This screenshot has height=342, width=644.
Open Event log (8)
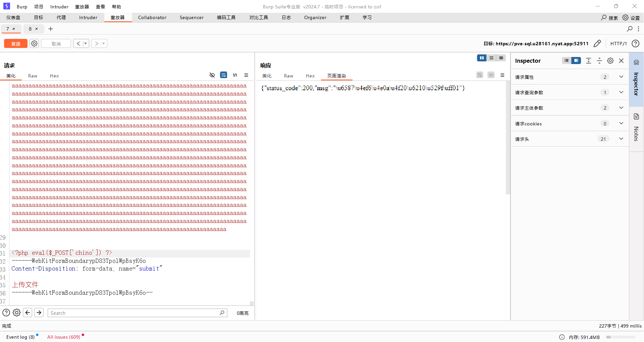20,337
